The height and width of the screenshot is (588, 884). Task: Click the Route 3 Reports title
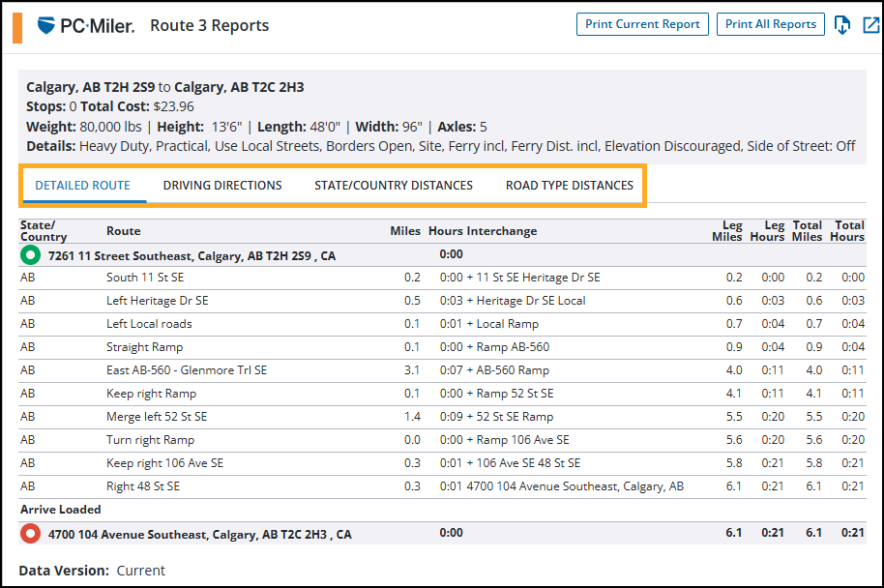[209, 26]
